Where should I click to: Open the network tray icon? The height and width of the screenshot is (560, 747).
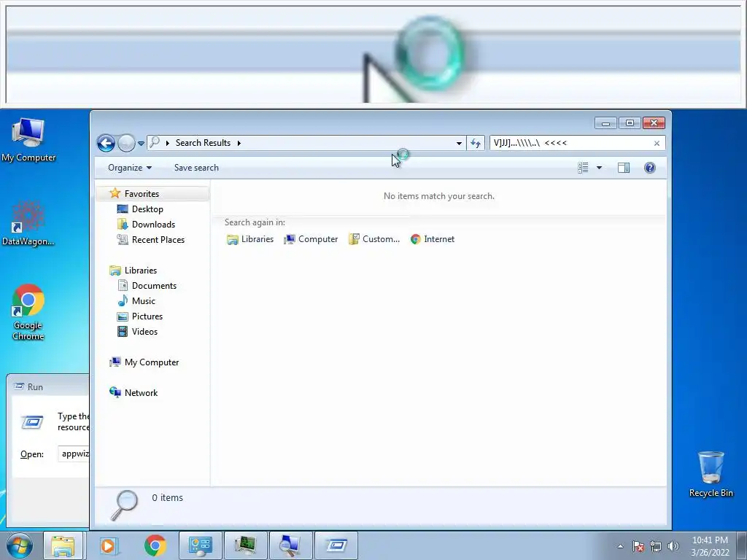pyautogui.click(x=656, y=546)
